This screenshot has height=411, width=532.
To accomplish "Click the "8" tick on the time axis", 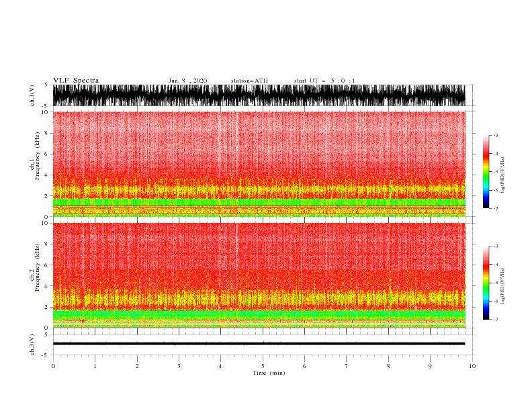I will tap(388, 366).
